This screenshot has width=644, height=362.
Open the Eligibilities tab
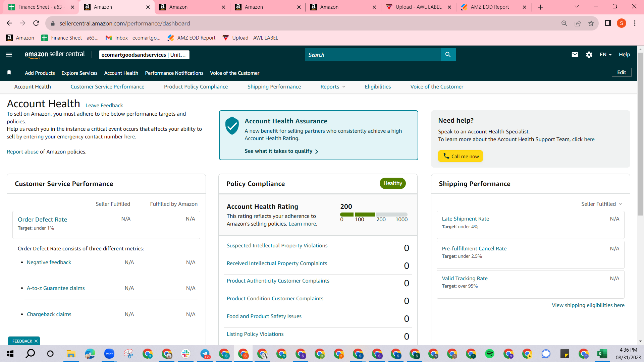pos(378,87)
